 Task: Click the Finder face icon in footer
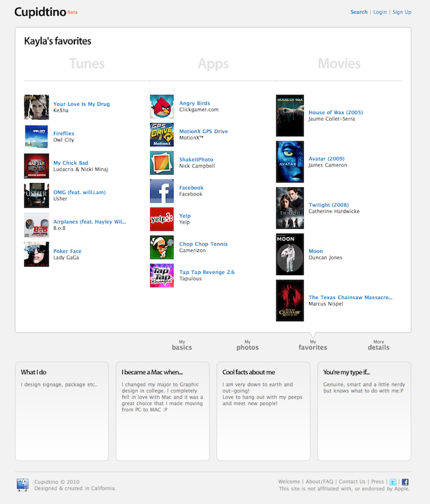point(23,485)
